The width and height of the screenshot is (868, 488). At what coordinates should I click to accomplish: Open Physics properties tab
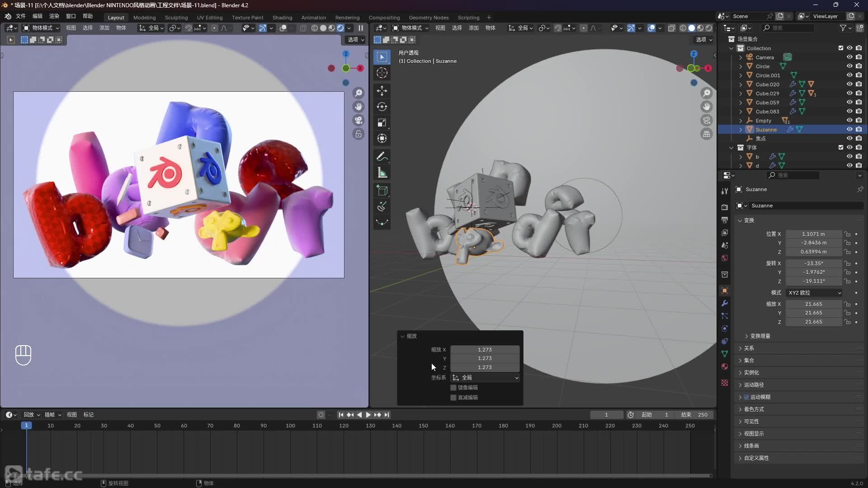point(725,328)
